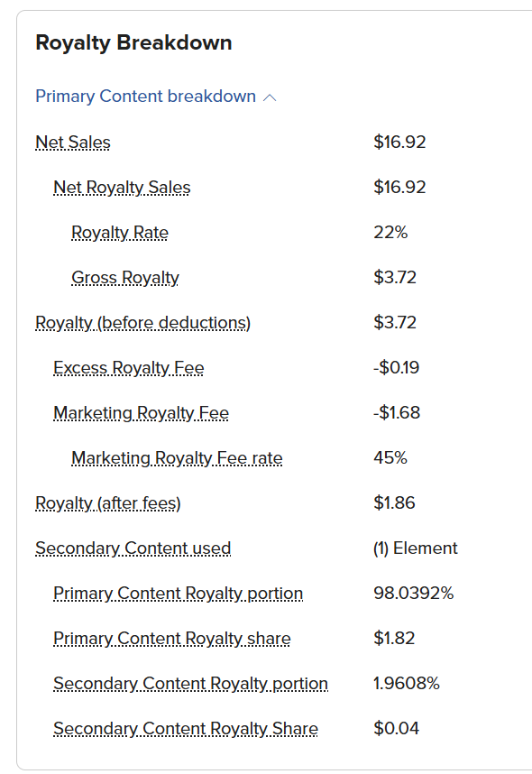Click Secondary Content Royalty Share label
Image resolution: width=532 pixels, height=774 pixels.
tap(186, 729)
